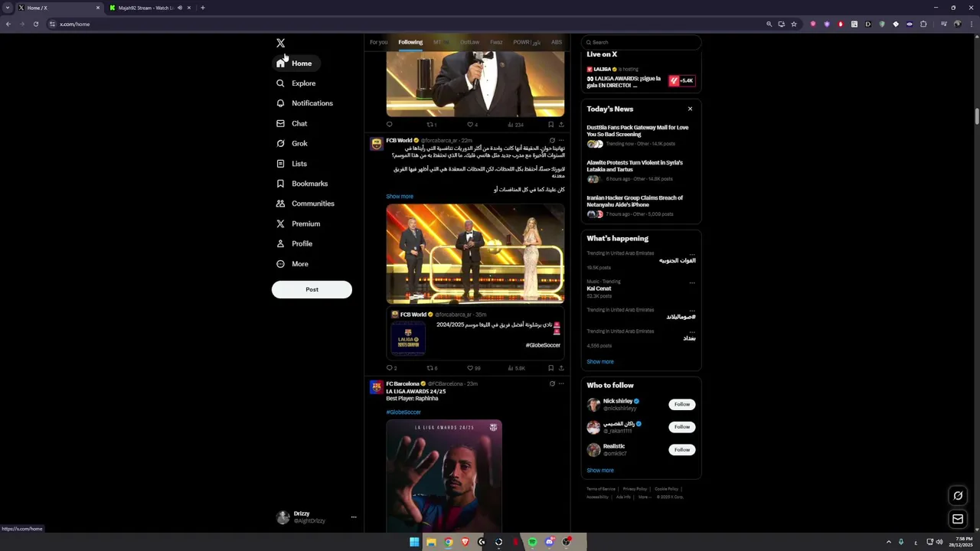Open More menu in the sidebar
The height and width of the screenshot is (551, 980).
(292, 264)
